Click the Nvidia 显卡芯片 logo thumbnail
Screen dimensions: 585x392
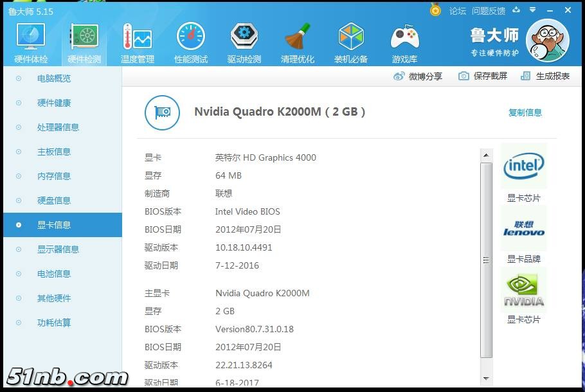[x=523, y=290]
